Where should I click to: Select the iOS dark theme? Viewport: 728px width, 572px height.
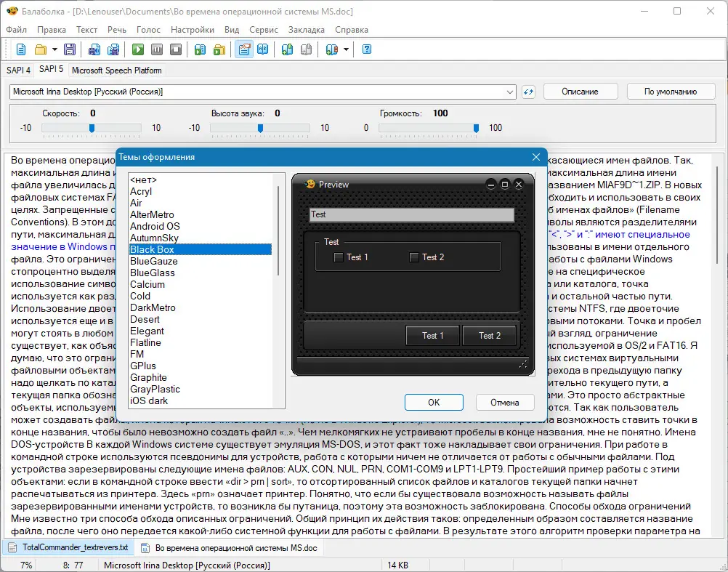click(x=200, y=400)
